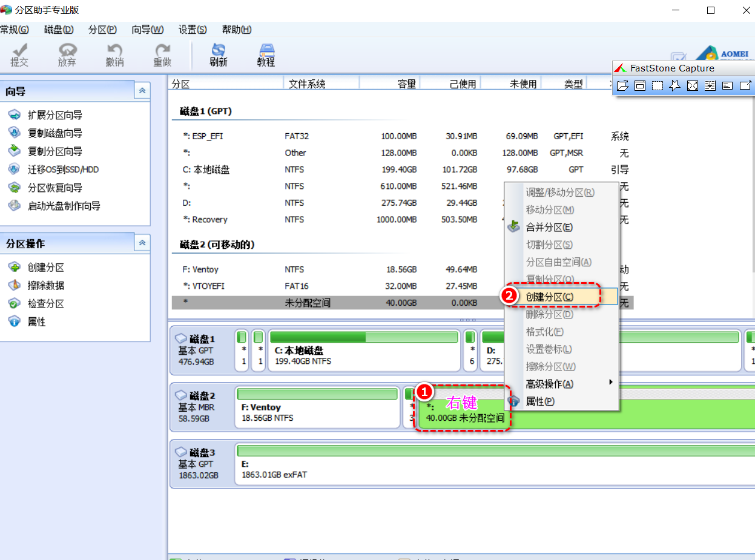Click 设置卷标(L) in the context menu
The width and height of the screenshot is (755, 560).
[561, 349]
